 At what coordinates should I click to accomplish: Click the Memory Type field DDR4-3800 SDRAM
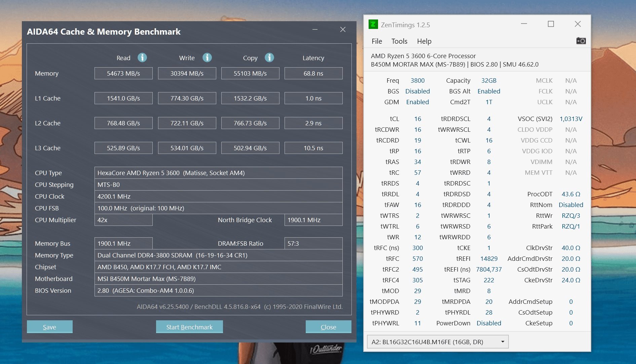coord(219,255)
